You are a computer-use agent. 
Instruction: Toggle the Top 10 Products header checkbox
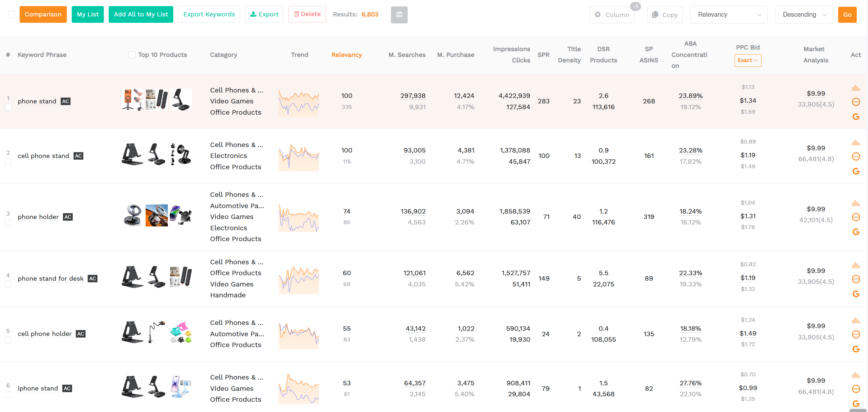coord(132,54)
